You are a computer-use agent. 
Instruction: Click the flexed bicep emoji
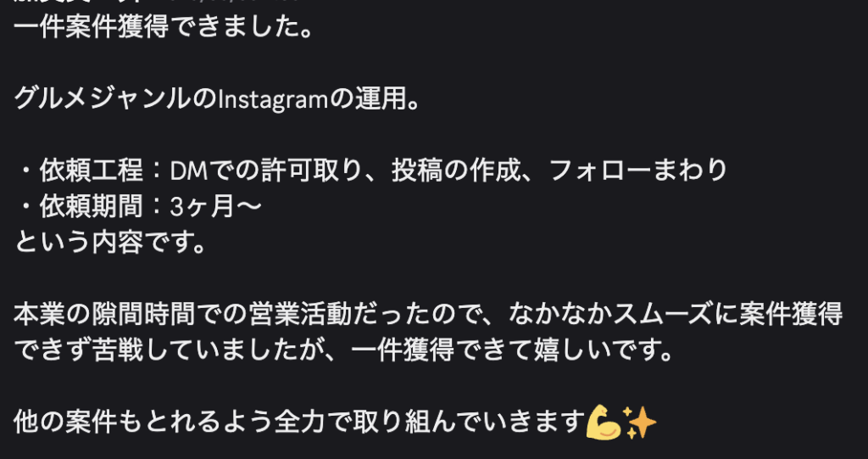click(x=604, y=423)
